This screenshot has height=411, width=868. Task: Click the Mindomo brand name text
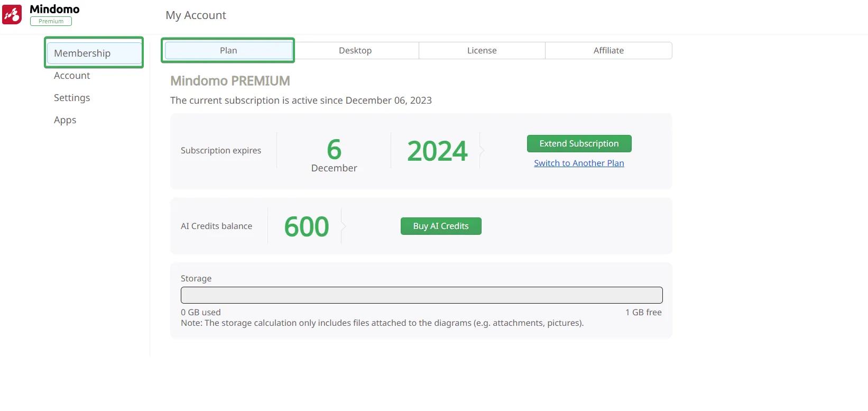point(54,9)
